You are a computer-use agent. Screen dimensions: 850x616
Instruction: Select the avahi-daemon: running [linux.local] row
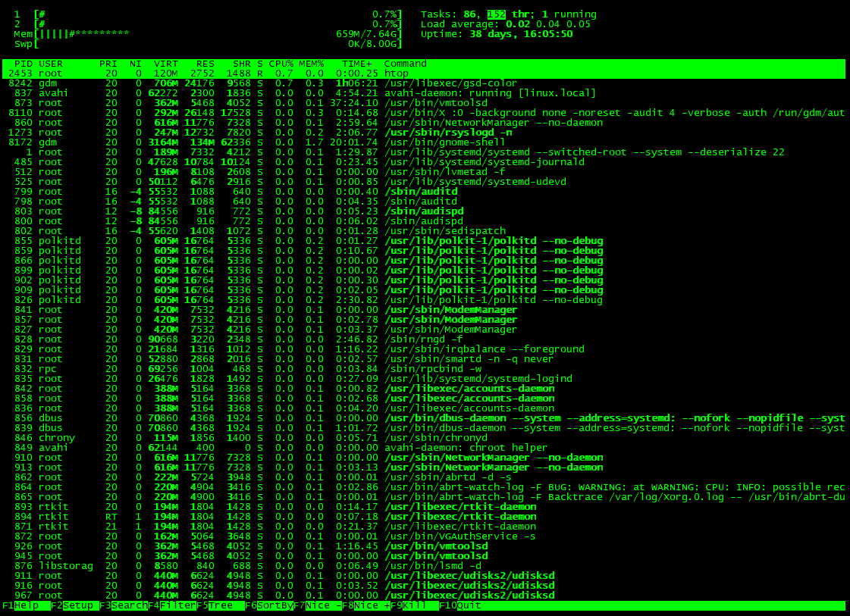424,93
